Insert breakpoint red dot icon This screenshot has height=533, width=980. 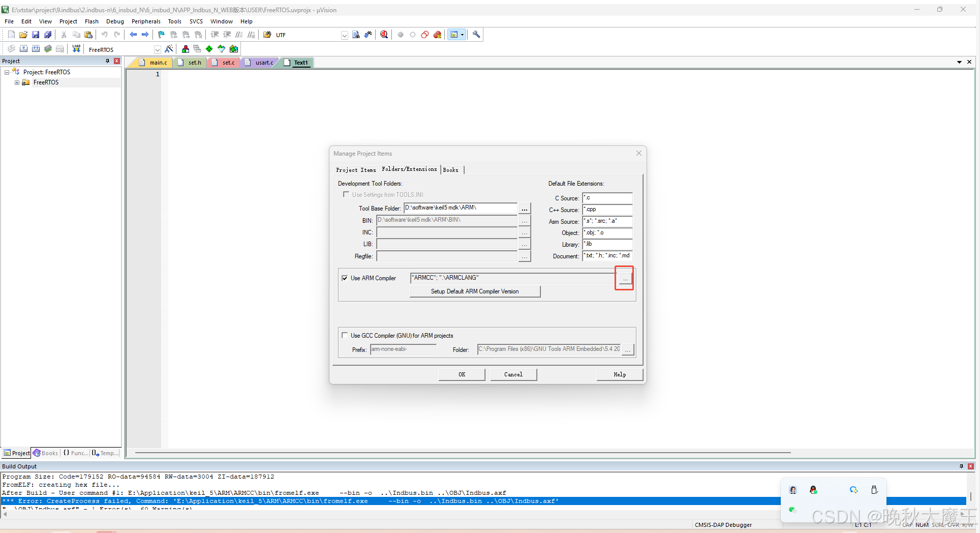pyautogui.click(x=401, y=35)
